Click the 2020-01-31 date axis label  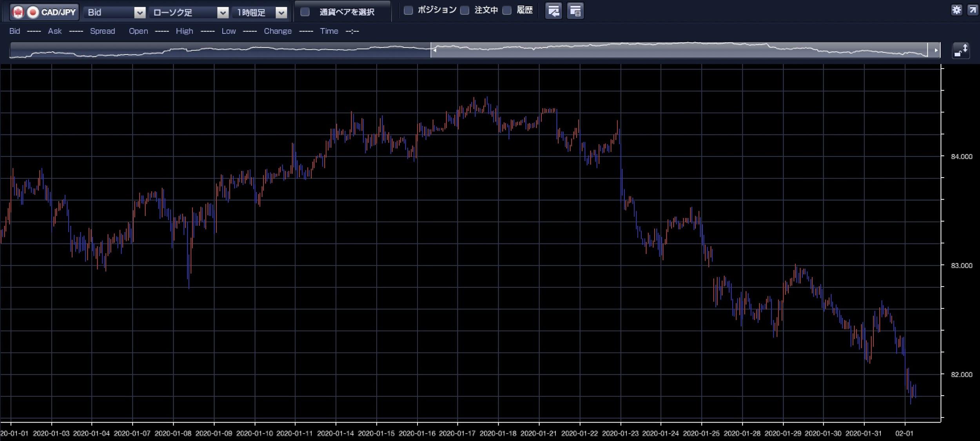pos(864,433)
